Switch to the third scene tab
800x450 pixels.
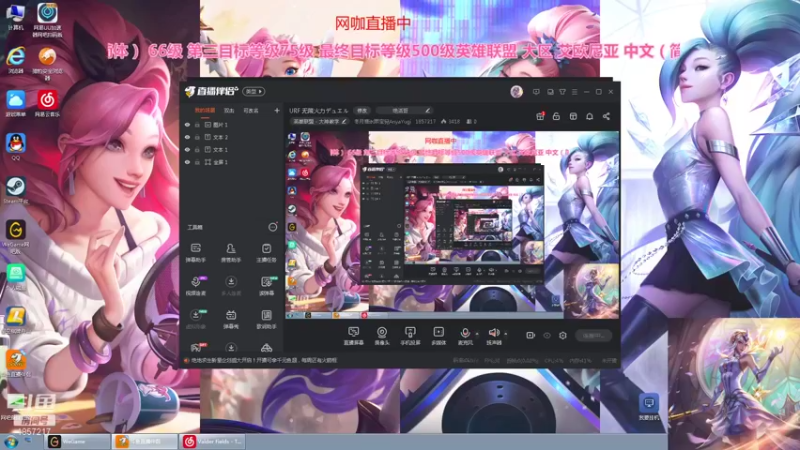(x=251, y=110)
